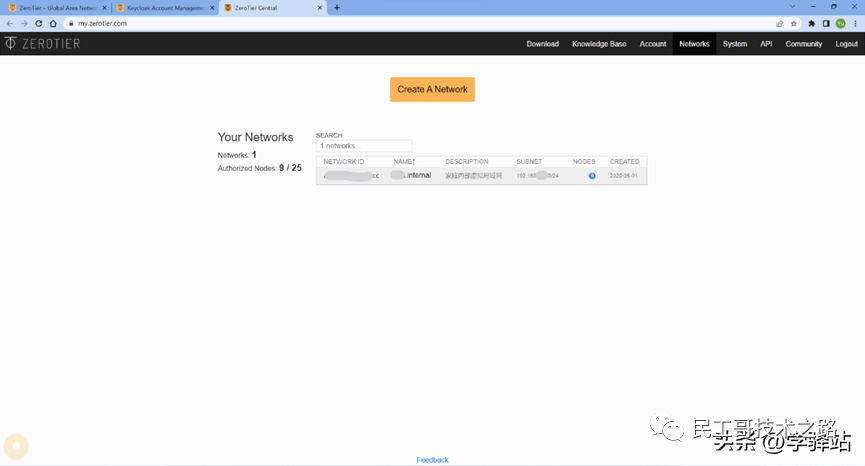865x466 pixels.
Task: Open the Download menu item
Action: coord(542,44)
